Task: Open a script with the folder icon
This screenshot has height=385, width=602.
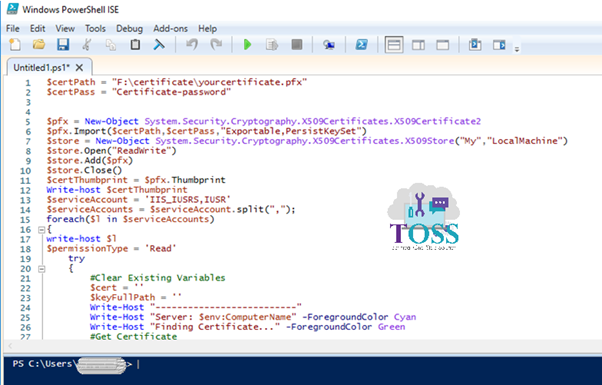Action: (x=39, y=45)
